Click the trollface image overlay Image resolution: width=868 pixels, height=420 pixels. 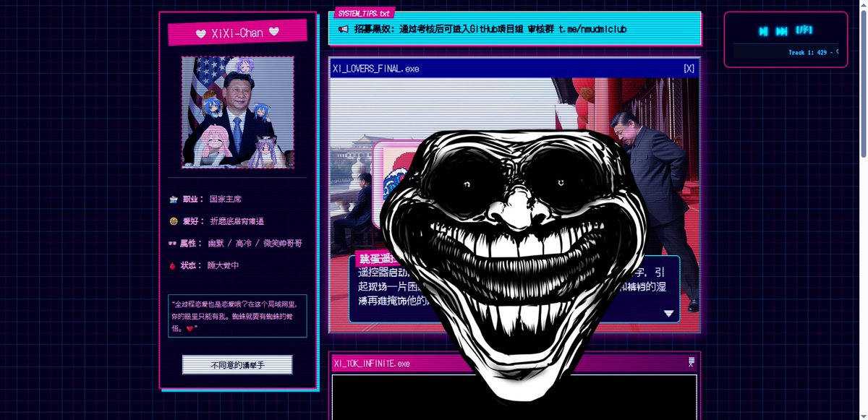[x=514, y=267]
